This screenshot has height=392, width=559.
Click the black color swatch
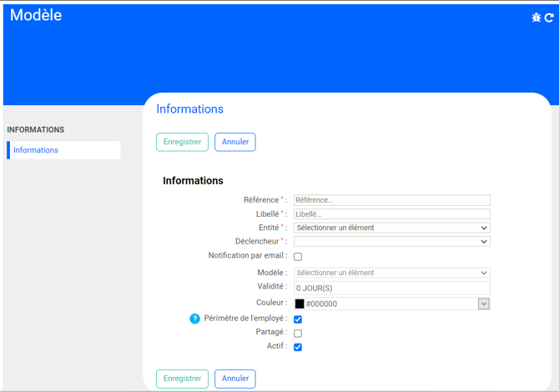coord(300,304)
